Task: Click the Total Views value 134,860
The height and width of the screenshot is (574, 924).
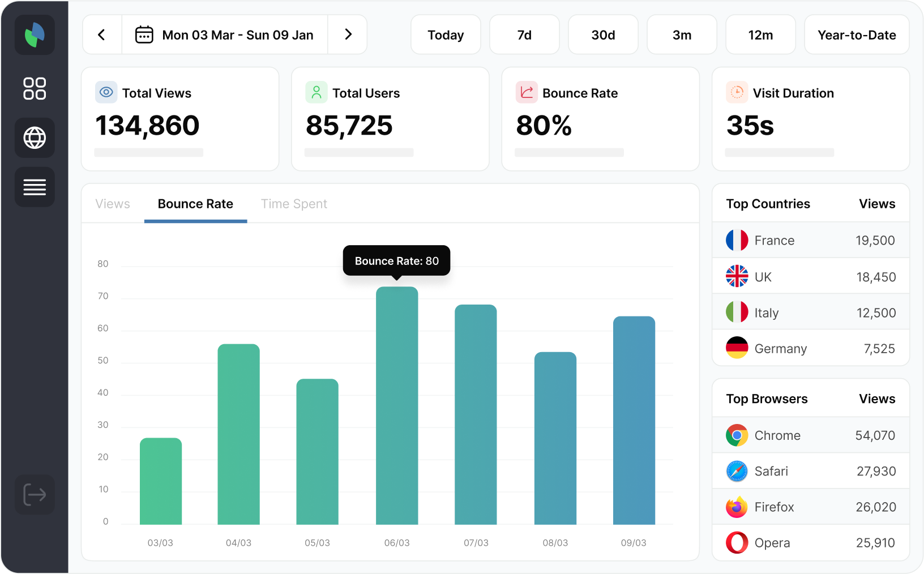Action: (147, 126)
